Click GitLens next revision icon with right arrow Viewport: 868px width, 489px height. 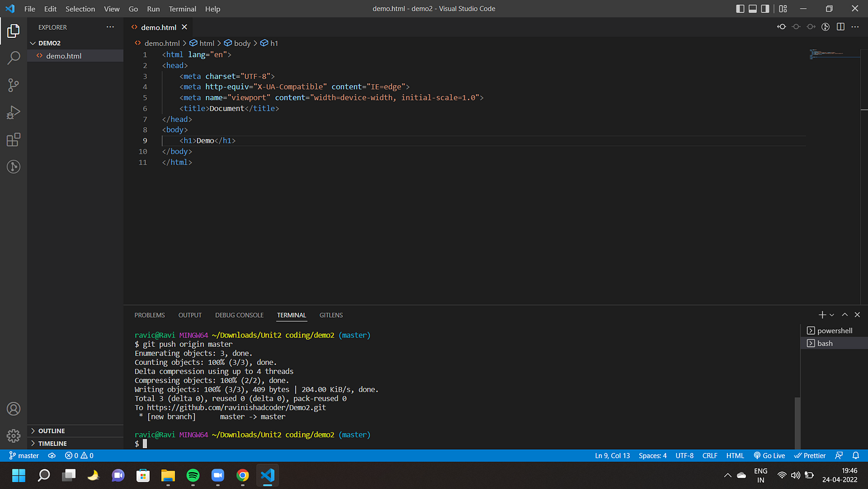point(811,27)
